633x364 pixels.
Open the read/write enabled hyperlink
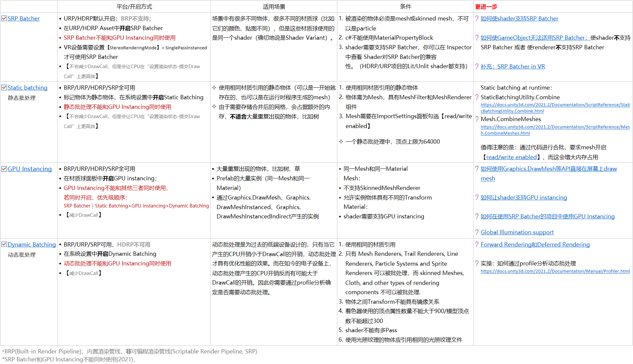(x=511, y=157)
